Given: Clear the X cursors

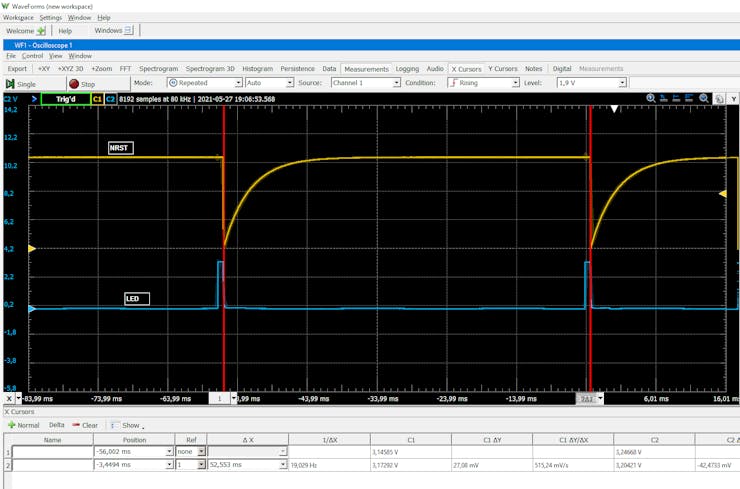Looking at the screenshot, I should (85, 425).
